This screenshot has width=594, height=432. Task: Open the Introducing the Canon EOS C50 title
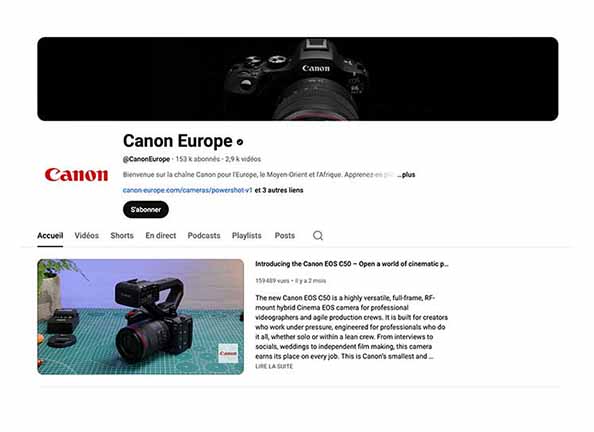pyautogui.click(x=352, y=264)
